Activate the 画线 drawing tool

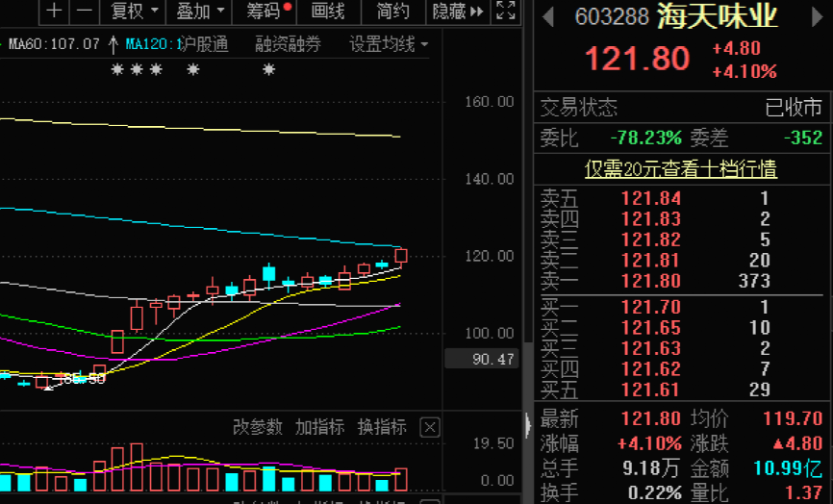coord(330,11)
